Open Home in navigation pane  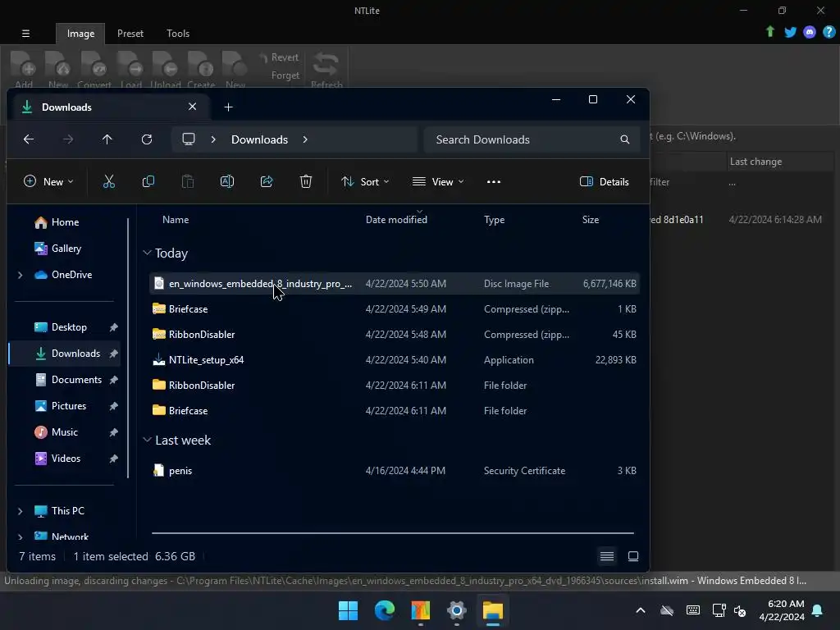pyautogui.click(x=65, y=221)
